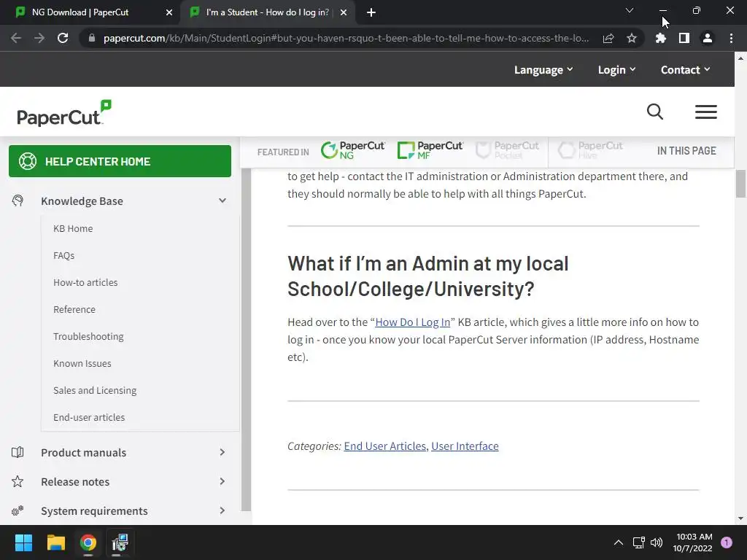This screenshot has width=747, height=560.
Task: Open the Chrome three-dot menu
Action: [x=731, y=38]
